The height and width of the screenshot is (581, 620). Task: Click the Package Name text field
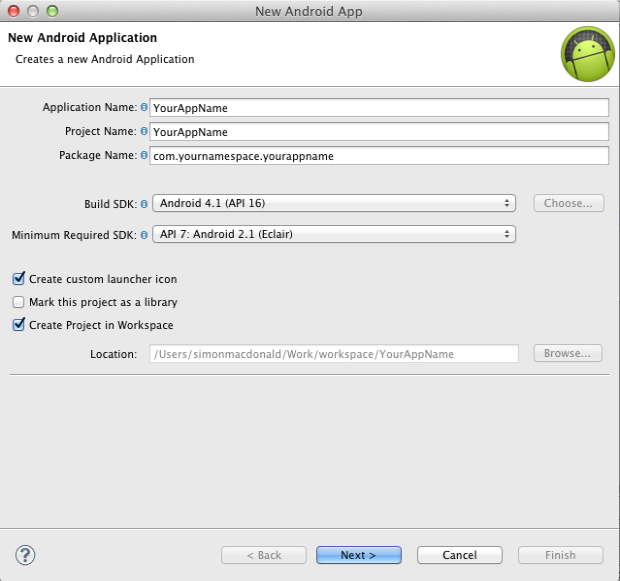(379, 156)
